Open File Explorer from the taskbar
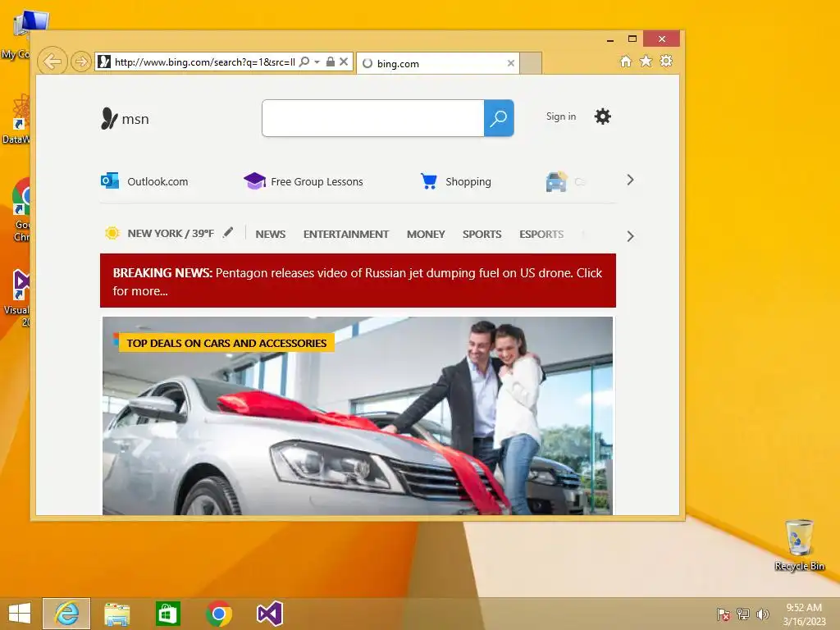 pyautogui.click(x=116, y=614)
